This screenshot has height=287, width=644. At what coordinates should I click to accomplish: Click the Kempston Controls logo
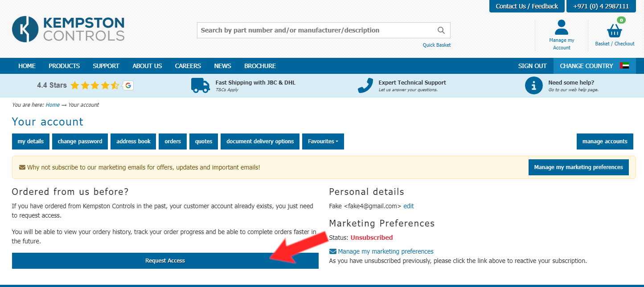click(68, 29)
